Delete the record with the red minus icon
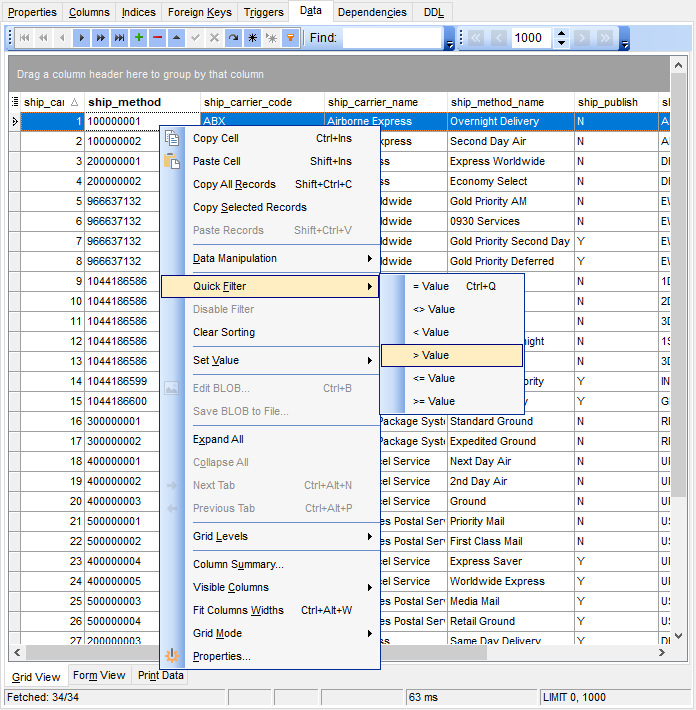The height and width of the screenshot is (710, 696). (x=158, y=38)
